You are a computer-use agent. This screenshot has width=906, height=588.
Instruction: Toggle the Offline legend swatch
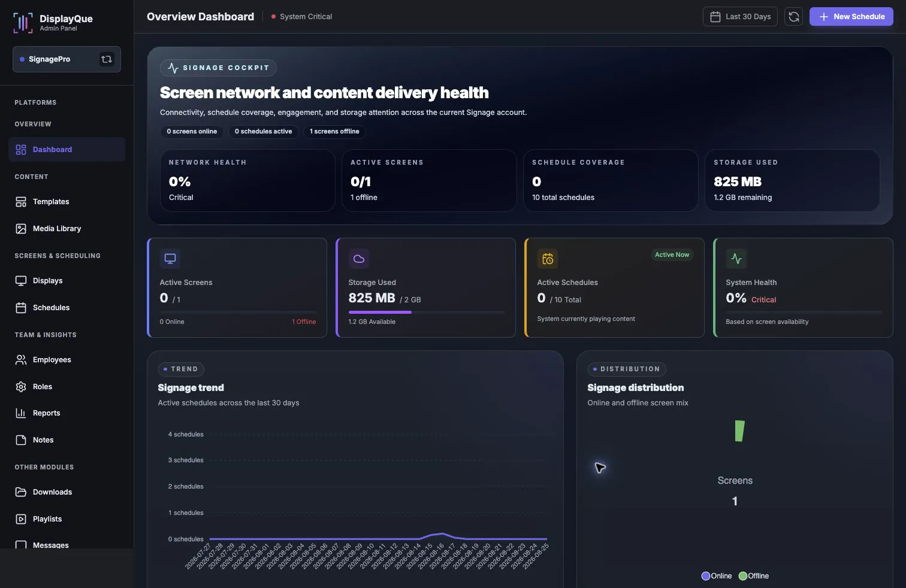tap(743, 576)
